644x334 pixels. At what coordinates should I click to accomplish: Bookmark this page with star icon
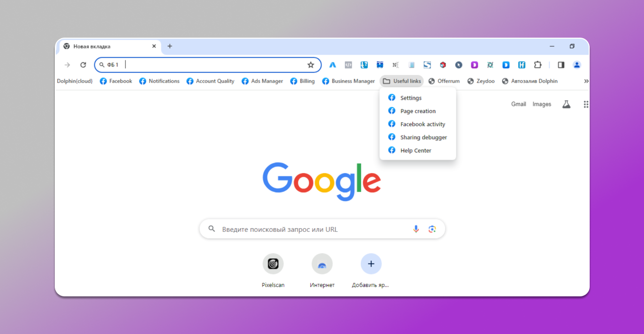[311, 65]
